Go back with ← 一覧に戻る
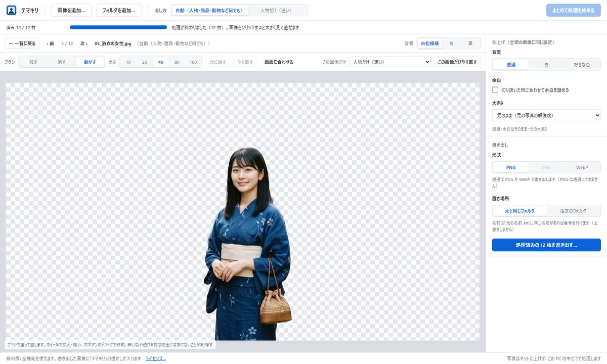The image size is (607, 364). [22, 43]
